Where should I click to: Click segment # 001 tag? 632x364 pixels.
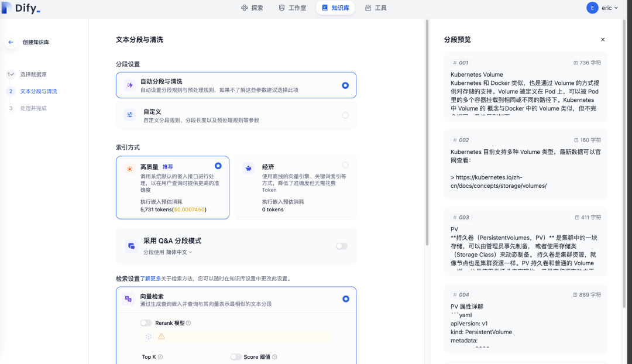point(461,63)
